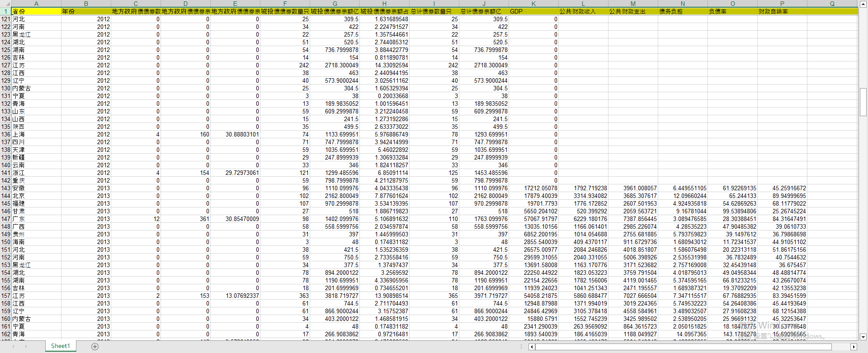The image size is (868, 353).
Task: Select the 财政自给率 header cell
Action: pyautogui.click(x=782, y=12)
